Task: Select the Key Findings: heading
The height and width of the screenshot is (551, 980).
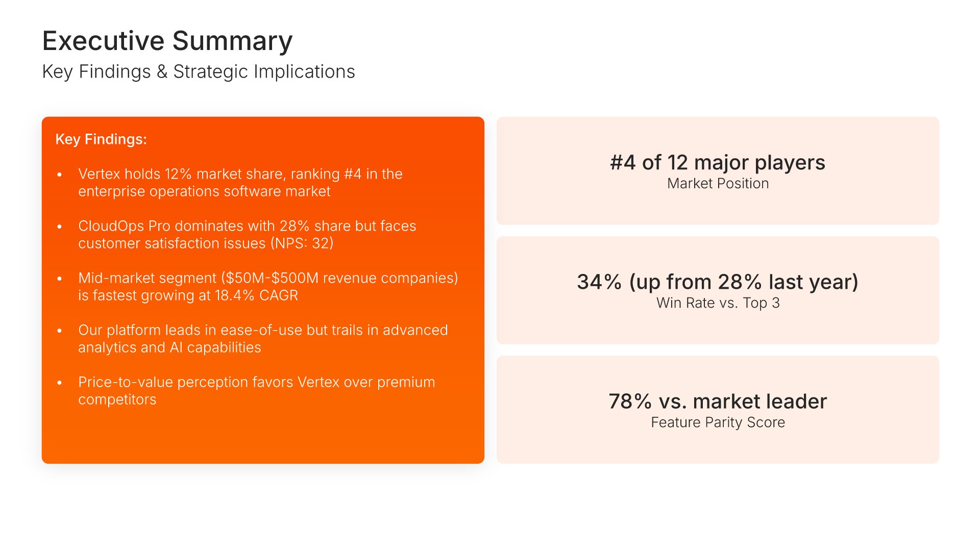Action: coord(101,139)
